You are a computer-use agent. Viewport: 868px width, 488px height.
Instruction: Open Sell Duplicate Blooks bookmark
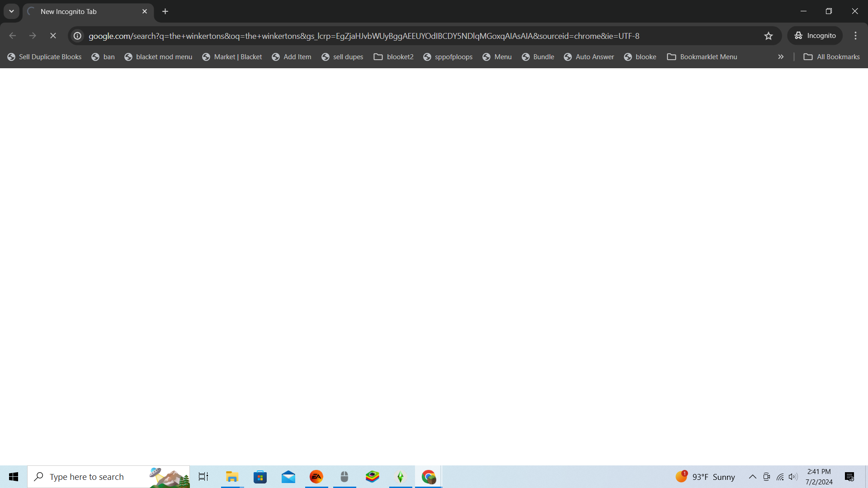click(x=44, y=57)
